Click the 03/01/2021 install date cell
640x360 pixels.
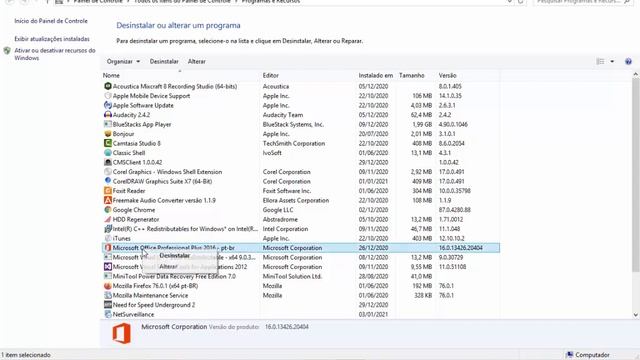pyautogui.click(x=373, y=315)
